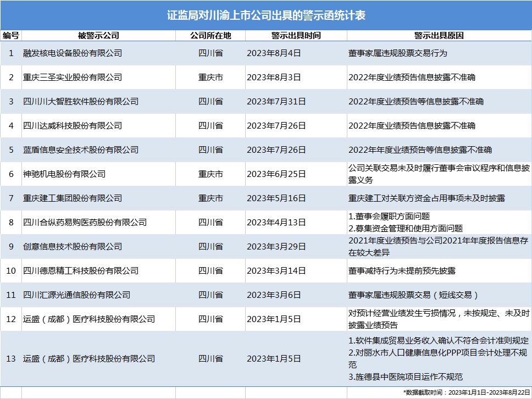532x399 pixels.
Task: Click 四川省 location in row 1
Action: (210, 53)
